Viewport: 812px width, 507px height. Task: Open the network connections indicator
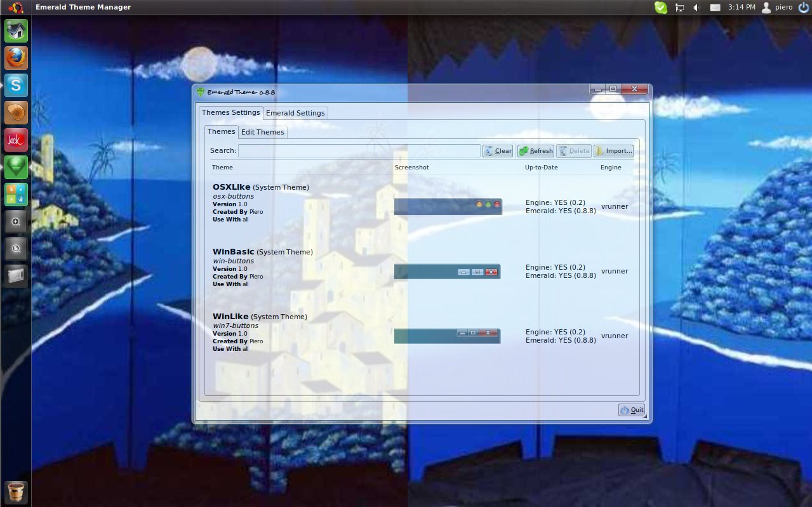(x=679, y=8)
